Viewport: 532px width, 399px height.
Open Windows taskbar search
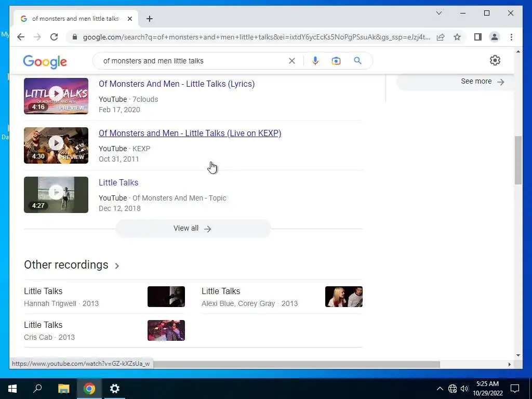pyautogui.click(x=37, y=389)
